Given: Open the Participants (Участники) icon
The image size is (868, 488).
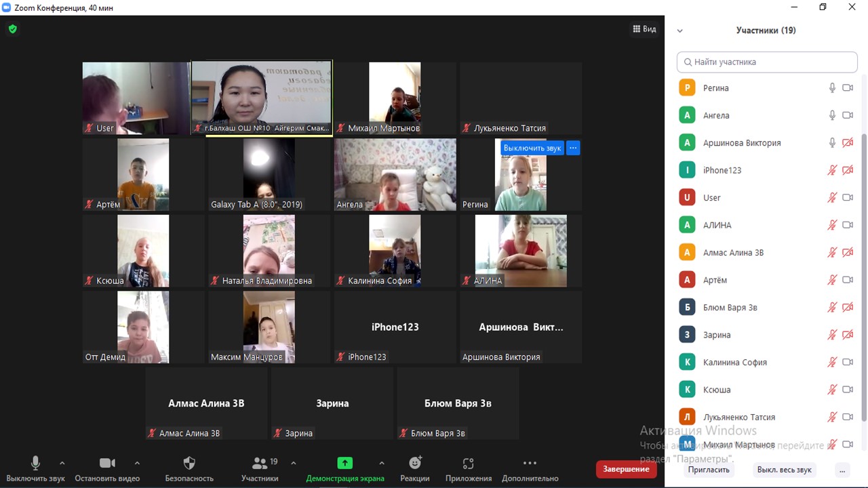Looking at the screenshot, I should coord(260,463).
